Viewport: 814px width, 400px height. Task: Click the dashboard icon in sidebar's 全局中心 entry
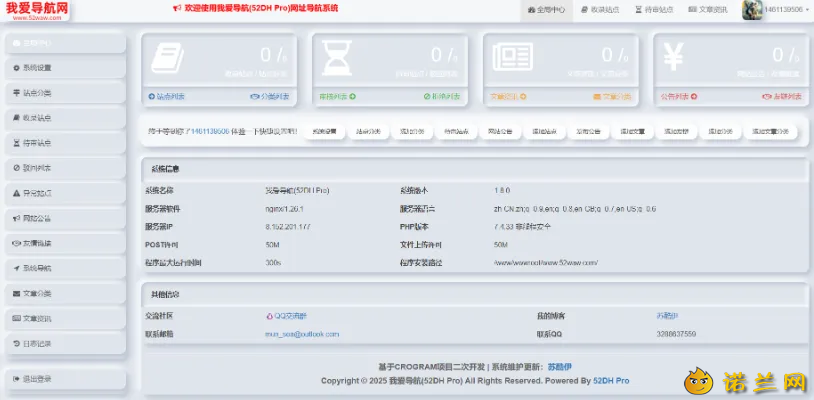click(x=16, y=43)
